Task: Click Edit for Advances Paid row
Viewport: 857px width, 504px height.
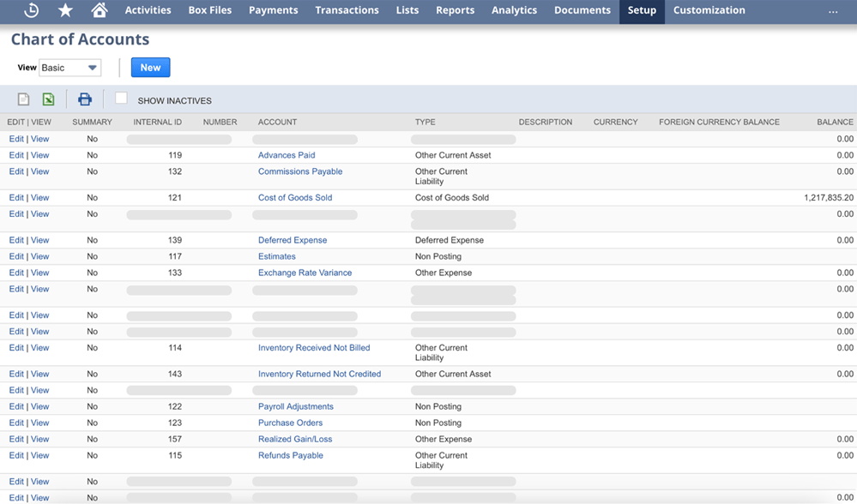Action: click(16, 155)
